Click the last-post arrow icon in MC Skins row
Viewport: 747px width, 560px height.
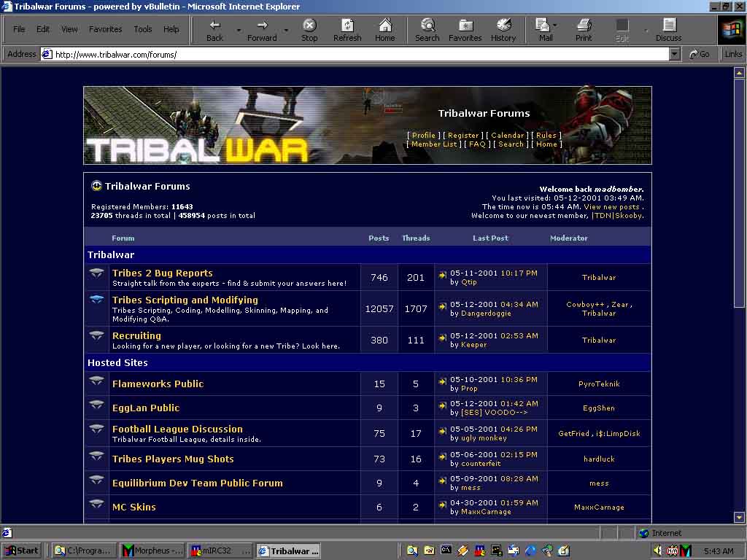coord(443,504)
